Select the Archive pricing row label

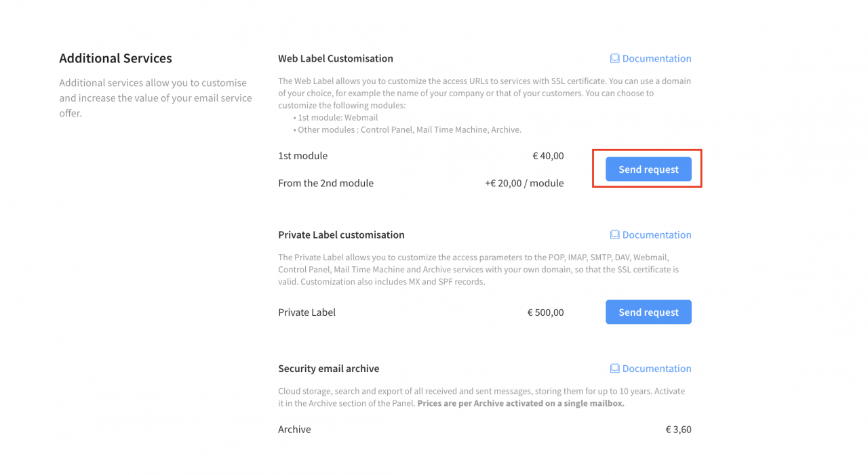coord(294,430)
